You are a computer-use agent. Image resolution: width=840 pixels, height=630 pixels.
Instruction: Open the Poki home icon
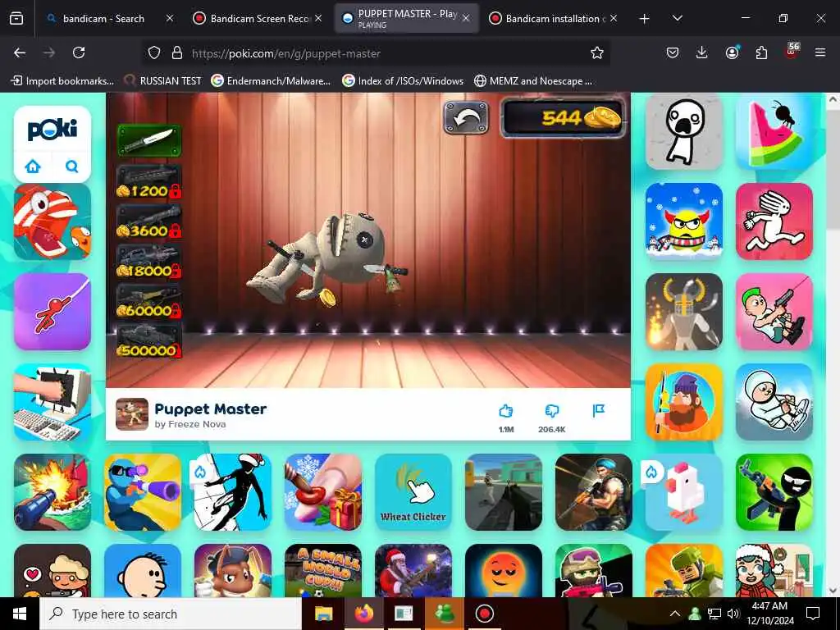33,167
